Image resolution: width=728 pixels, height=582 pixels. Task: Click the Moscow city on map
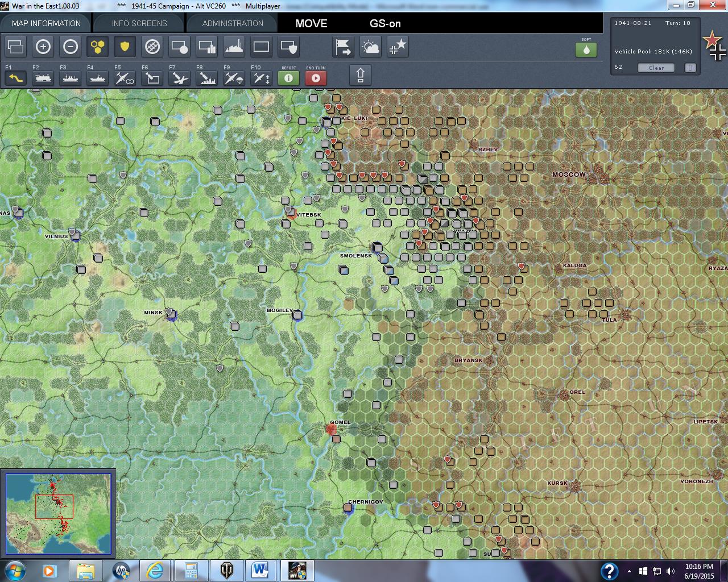[x=597, y=176]
